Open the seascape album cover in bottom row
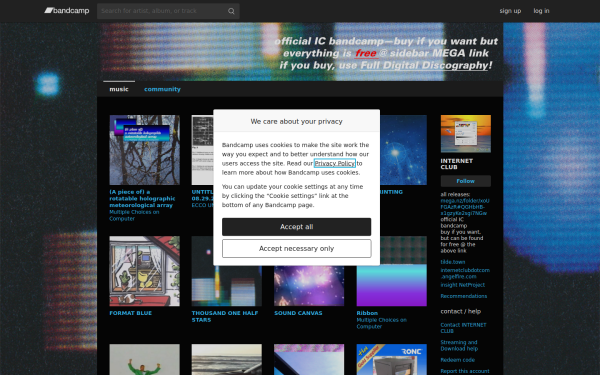Viewport: 600px width, 375px height. coord(227,359)
